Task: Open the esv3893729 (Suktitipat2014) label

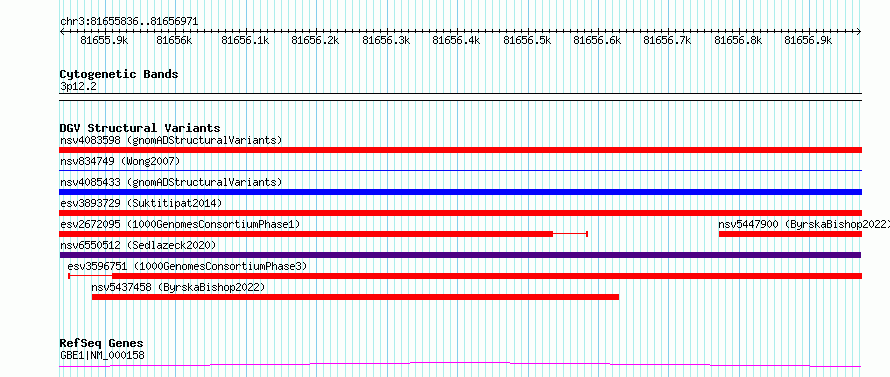Action: [x=141, y=203]
